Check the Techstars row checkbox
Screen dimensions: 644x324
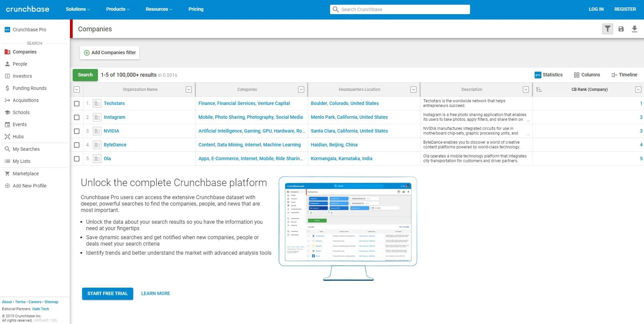point(77,104)
